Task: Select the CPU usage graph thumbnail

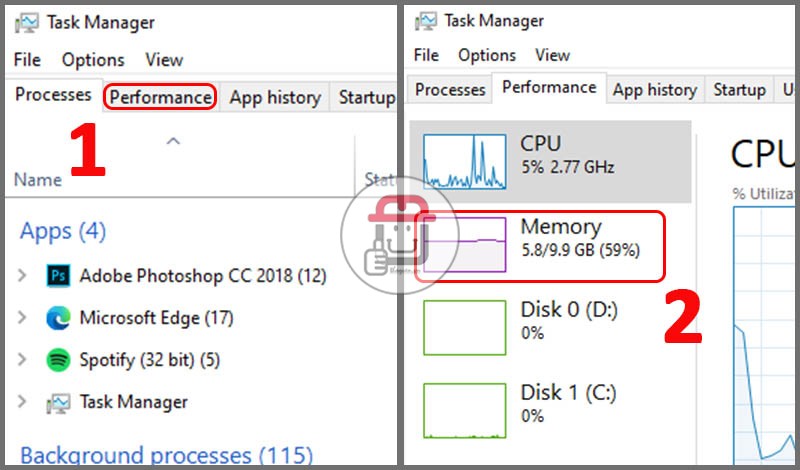Action: click(464, 161)
